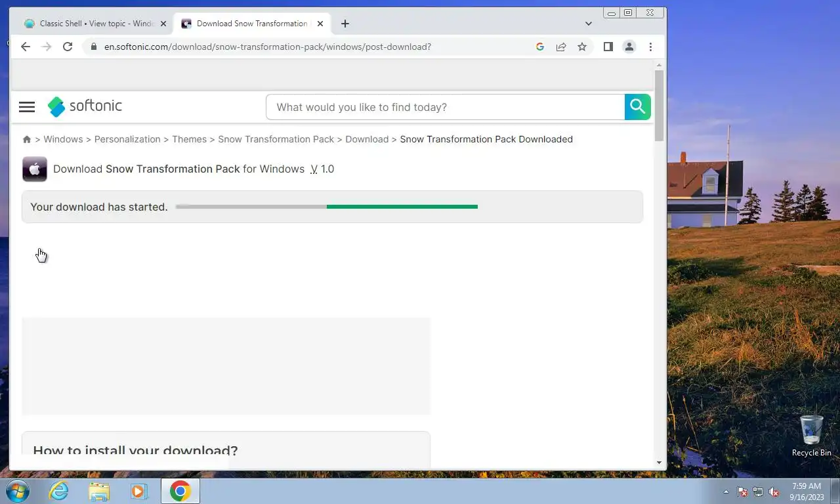The width and height of the screenshot is (840, 504).
Task: Open the Softonic hamburger menu
Action: tap(27, 107)
